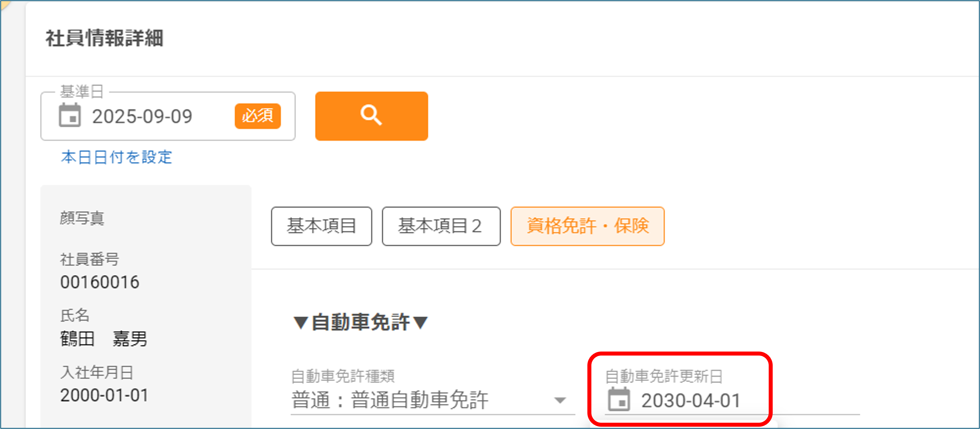980x429 pixels.
Task: Click the 入社年月日 value 2000-01-01
Action: coord(104,395)
